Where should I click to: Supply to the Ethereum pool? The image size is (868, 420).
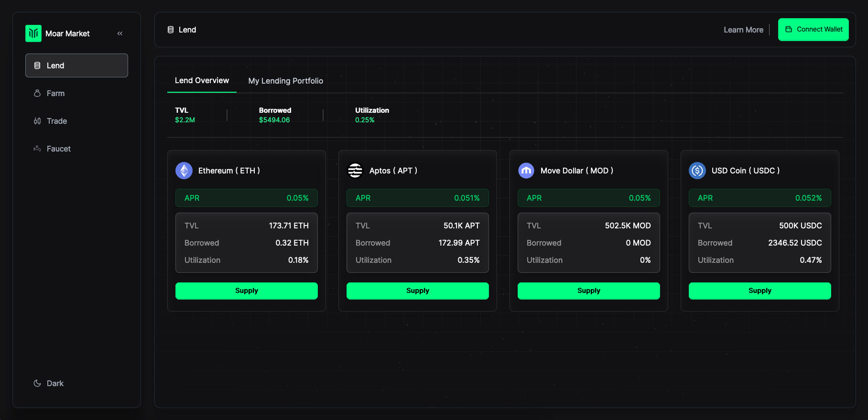click(247, 291)
